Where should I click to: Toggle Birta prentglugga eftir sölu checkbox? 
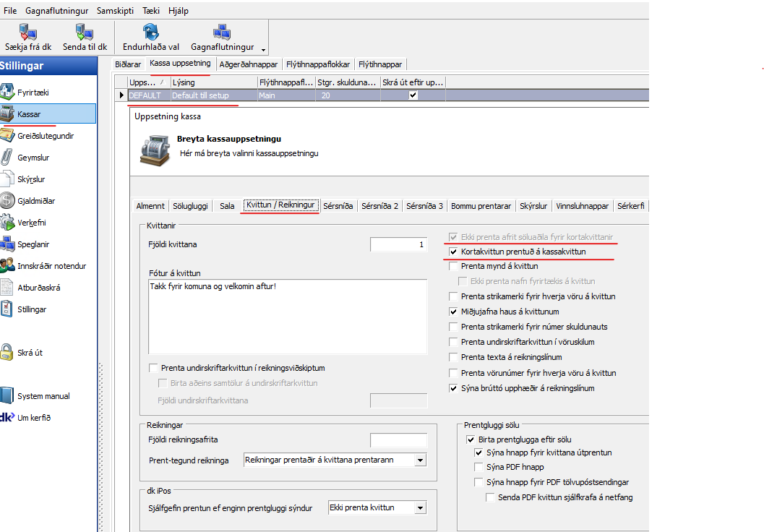click(471, 439)
